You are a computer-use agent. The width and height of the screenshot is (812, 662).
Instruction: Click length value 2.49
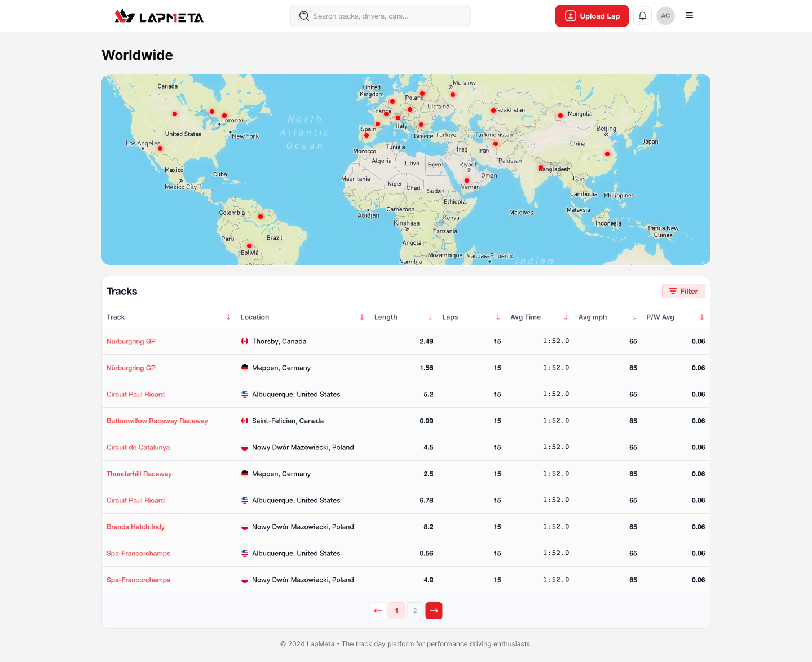[x=426, y=341]
